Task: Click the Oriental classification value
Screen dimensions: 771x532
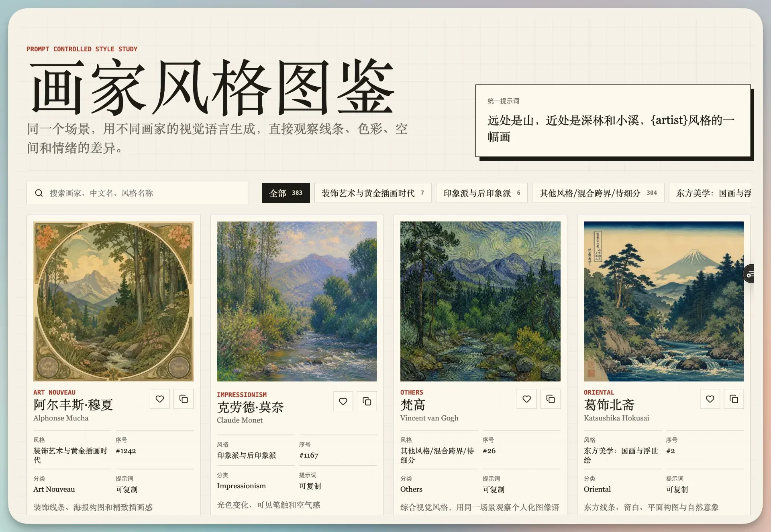Action: [x=597, y=489]
